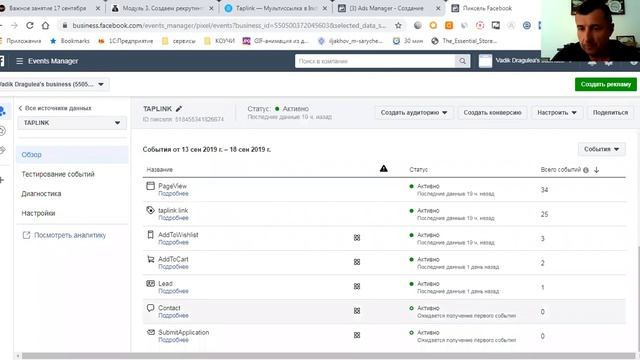Viewport: 640px width, 360px height.
Task: Click the Поделиться button
Action: tap(610, 113)
